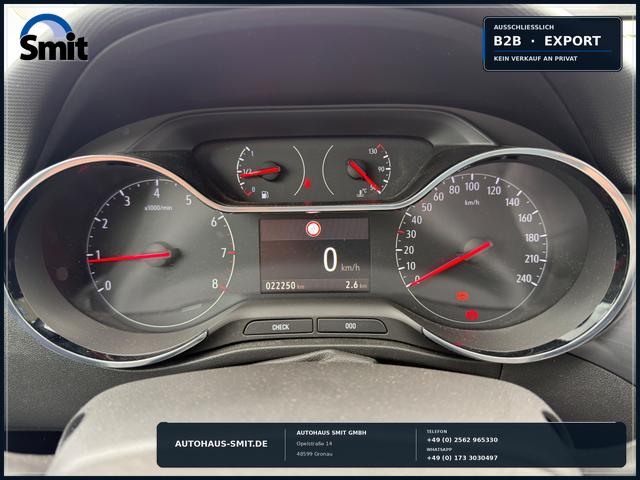Click the WhatsApp number +49 (0) 173 3030497
Viewport: 640px width, 480px height.
[462, 458]
